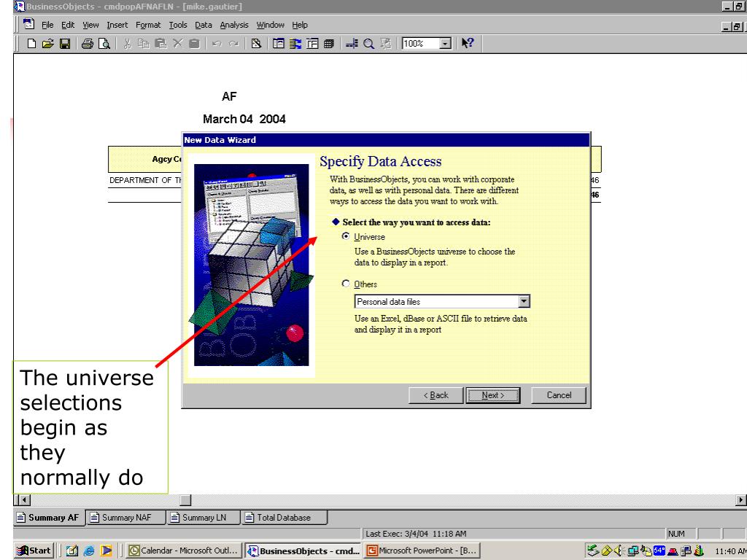Screen dimensions: 747x560
Task: Expand the Personal data files combo box
Action: (x=524, y=301)
